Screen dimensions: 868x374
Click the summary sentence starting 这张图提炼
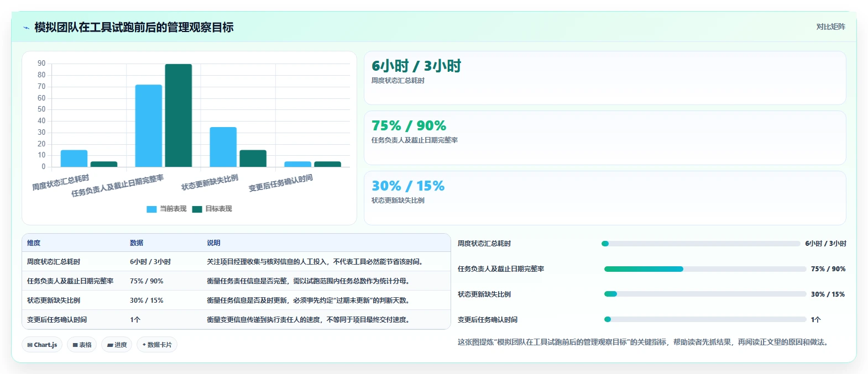[644, 343]
